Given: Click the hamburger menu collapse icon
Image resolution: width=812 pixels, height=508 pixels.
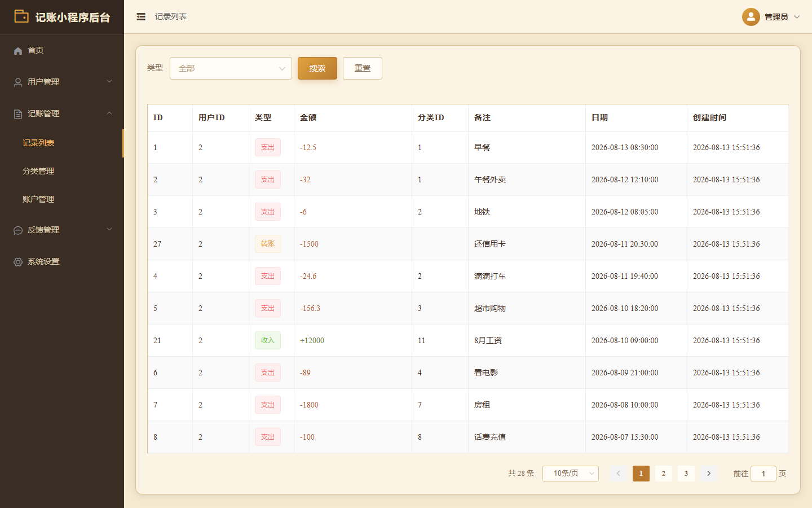Looking at the screenshot, I should (x=141, y=17).
